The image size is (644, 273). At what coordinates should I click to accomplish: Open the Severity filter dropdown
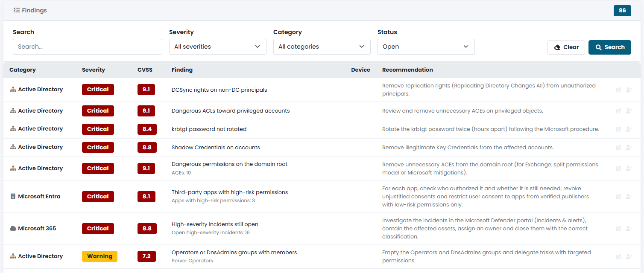(218, 47)
